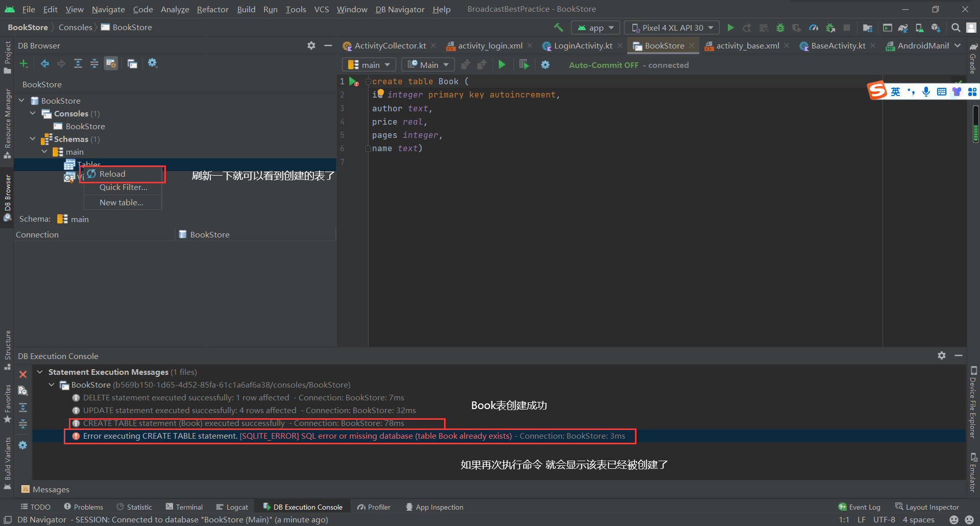Switch to the LoginActivity.kt tab
Image resolution: width=980 pixels, height=526 pixels.
point(582,46)
